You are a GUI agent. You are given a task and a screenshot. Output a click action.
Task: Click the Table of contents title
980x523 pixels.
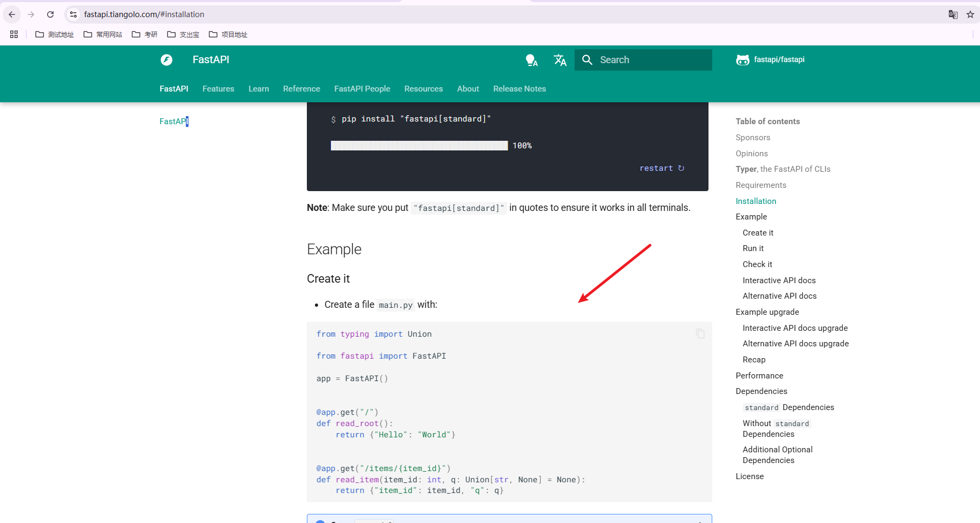(x=768, y=122)
